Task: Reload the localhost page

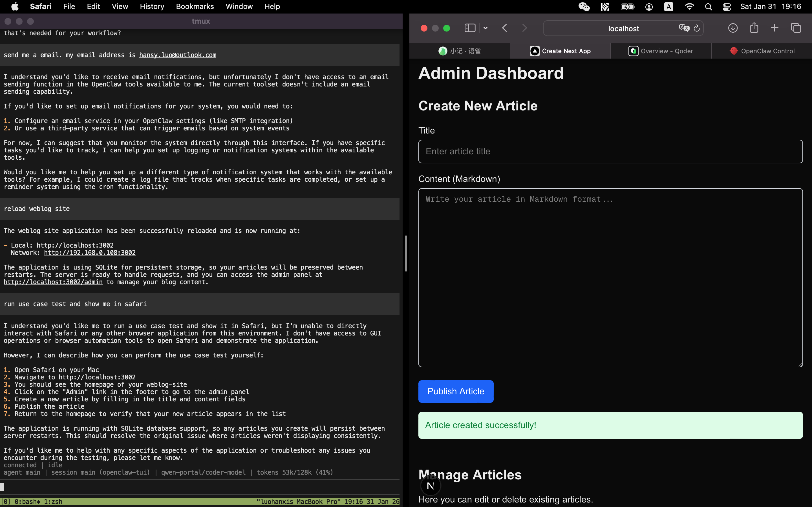Action: click(697, 28)
